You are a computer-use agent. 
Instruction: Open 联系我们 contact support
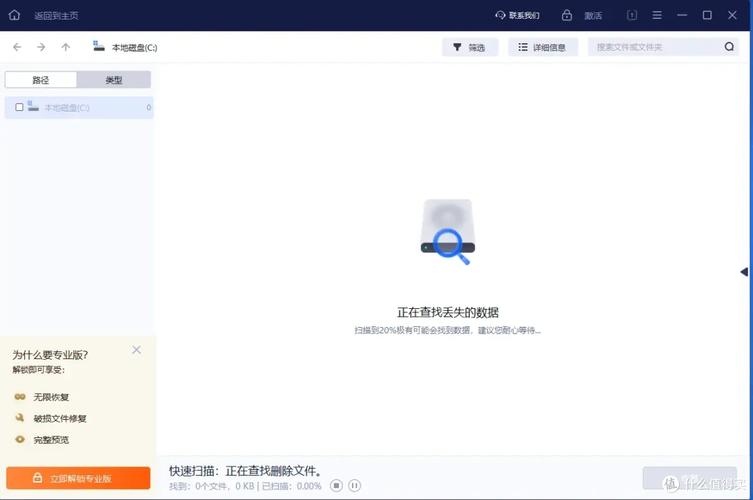click(517, 15)
